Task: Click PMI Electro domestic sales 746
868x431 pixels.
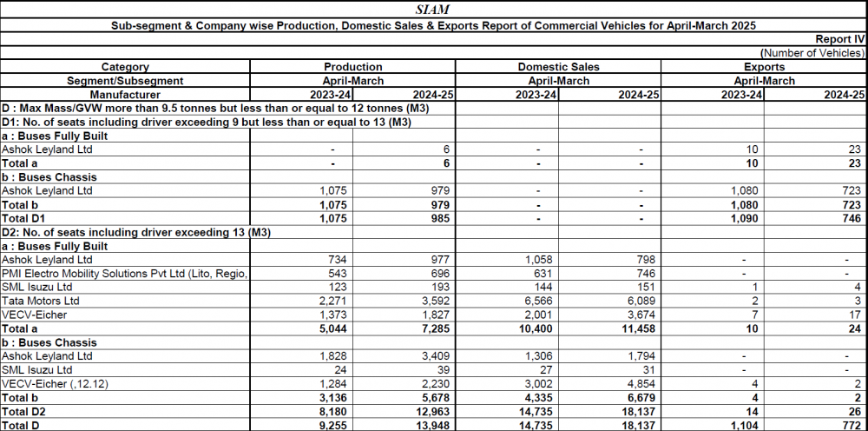Action: tap(646, 274)
